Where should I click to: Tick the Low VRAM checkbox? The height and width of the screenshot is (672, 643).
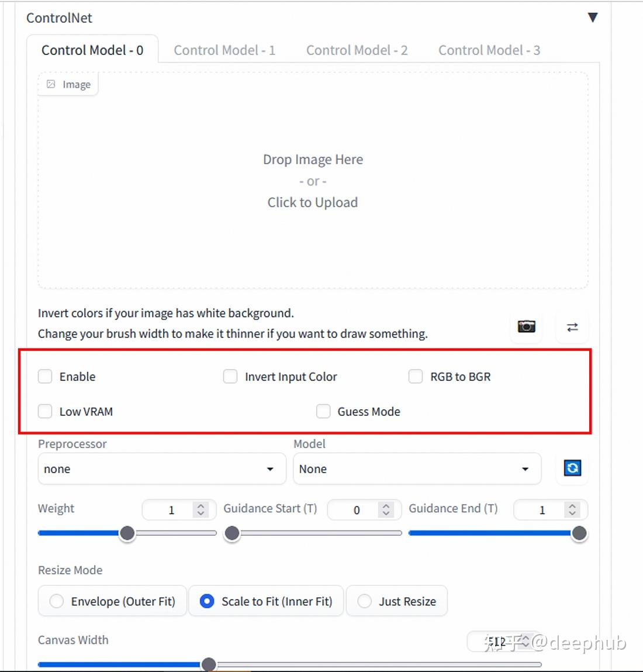point(45,411)
